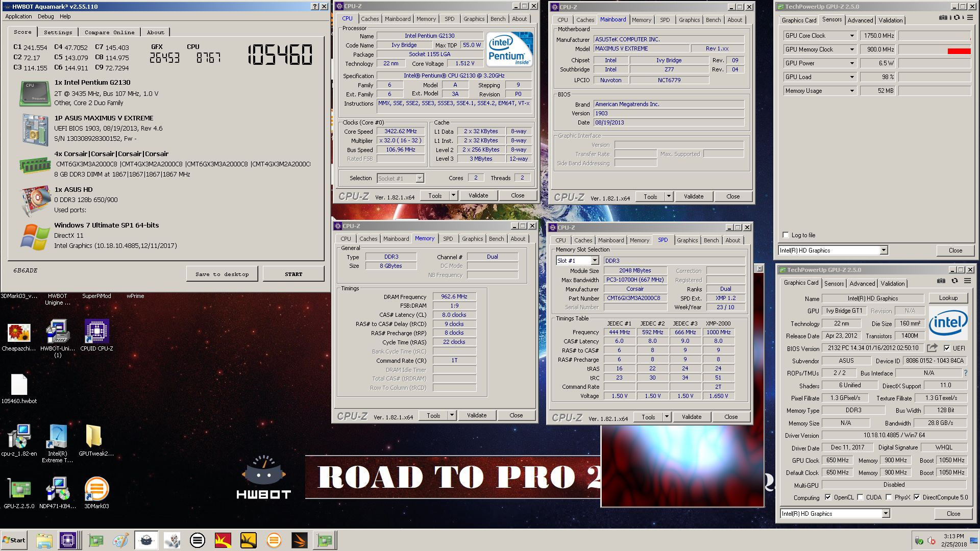This screenshot has height=551, width=980.
Task: Open Intel(R) Extreme Tuning desktop icon
Action: click(x=58, y=443)
